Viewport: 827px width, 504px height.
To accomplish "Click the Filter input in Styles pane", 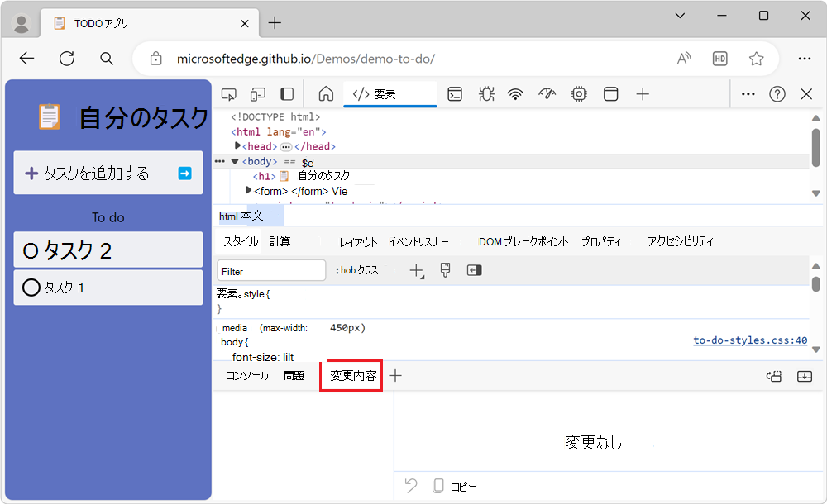I will click(x=271, y=270).
